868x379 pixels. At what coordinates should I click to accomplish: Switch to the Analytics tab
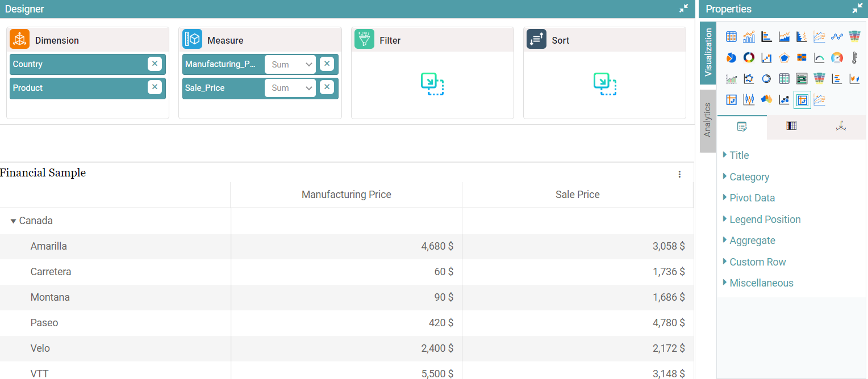(x=707, y=121)
